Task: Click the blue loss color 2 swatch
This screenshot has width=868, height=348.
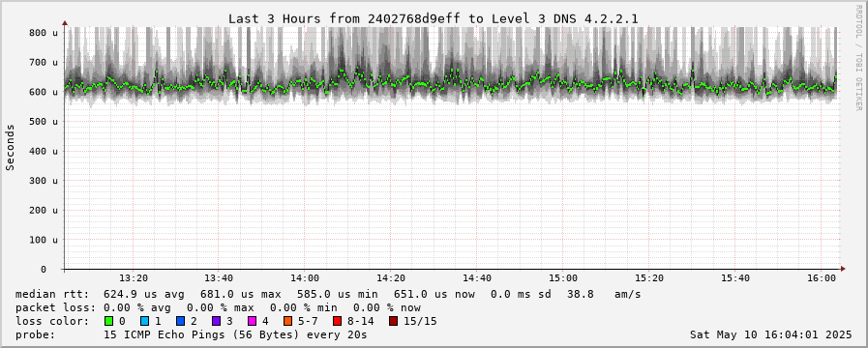Action: pyautogui.click(x=180, y=321)
